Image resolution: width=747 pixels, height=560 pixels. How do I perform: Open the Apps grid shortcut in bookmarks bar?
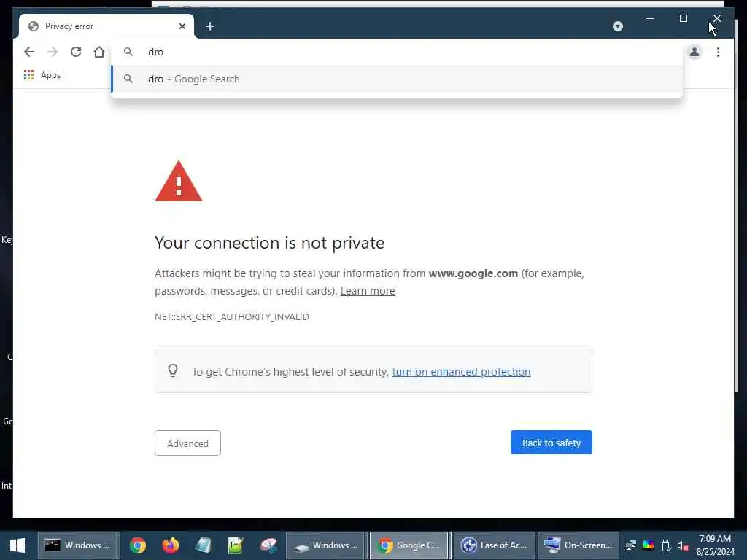click(x=42, y=75)
